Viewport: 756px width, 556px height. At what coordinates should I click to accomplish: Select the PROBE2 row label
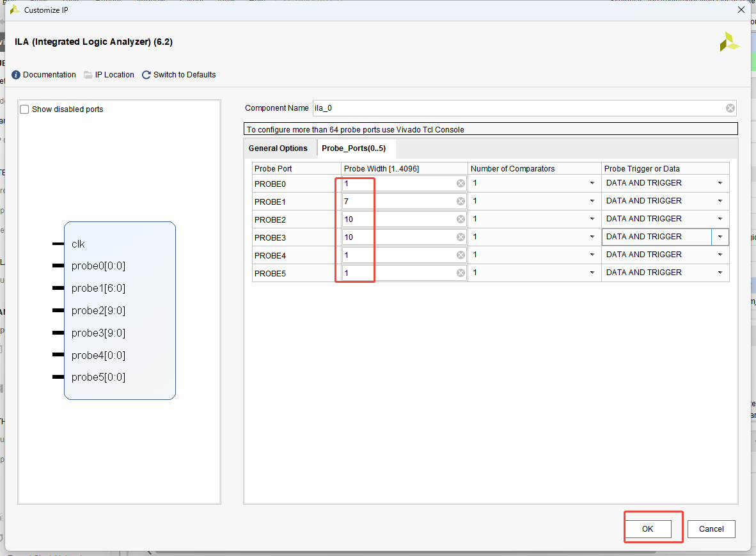tap(270, 219)
